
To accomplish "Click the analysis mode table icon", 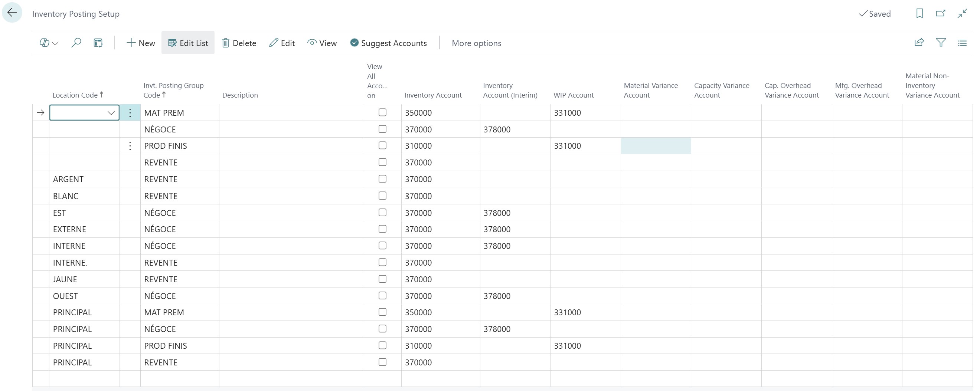I will pos(98,43).
